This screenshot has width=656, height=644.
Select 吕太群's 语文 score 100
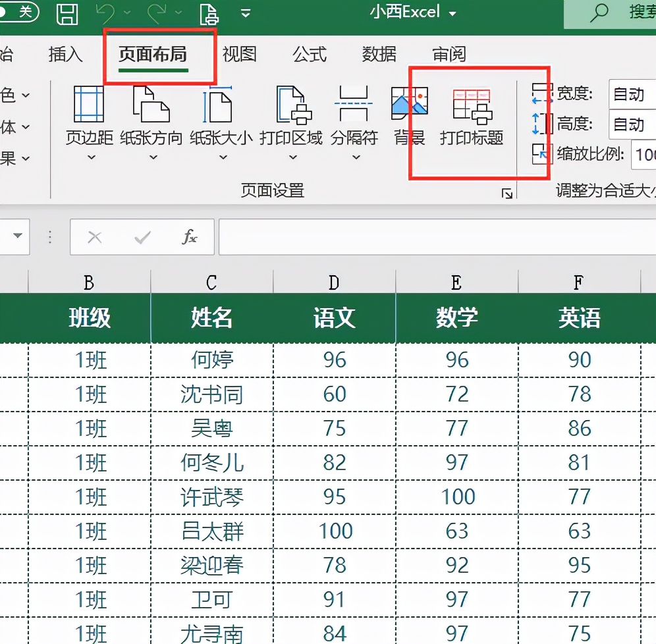tap(335, 531)
